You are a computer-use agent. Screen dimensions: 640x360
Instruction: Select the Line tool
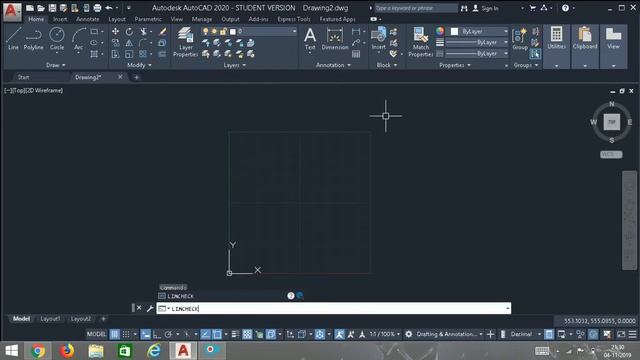[13, 39]
